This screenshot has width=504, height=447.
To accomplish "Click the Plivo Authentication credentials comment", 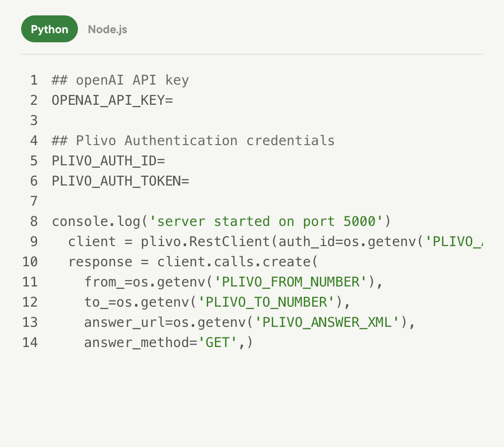I will coord(193,141).
